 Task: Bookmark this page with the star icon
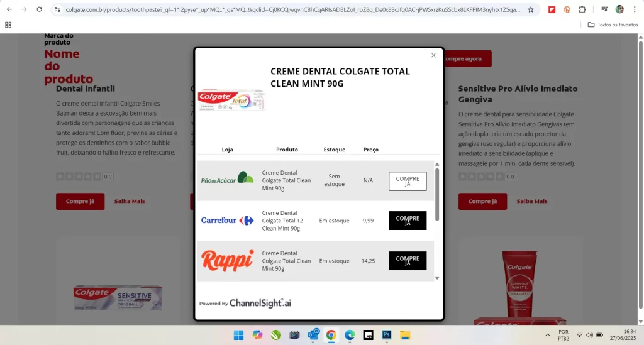click(x=531, y=9)
